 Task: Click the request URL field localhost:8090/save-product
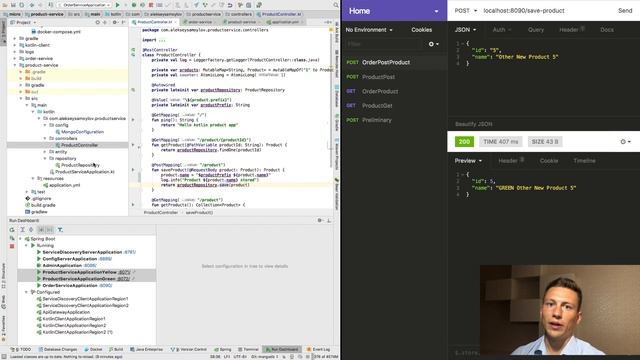click(x=524, y=11)
